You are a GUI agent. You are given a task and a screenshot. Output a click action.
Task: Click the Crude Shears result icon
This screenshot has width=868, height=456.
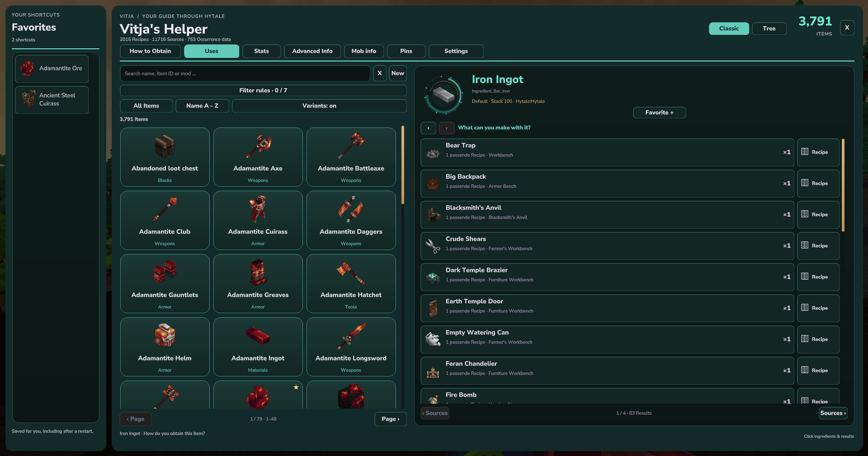[x=433, y=246]
